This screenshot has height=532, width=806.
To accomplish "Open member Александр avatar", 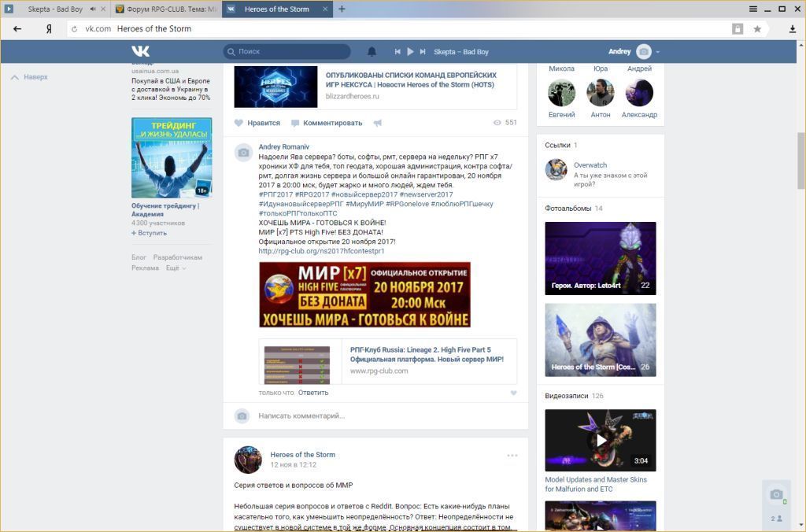I will tap(639, 93).
